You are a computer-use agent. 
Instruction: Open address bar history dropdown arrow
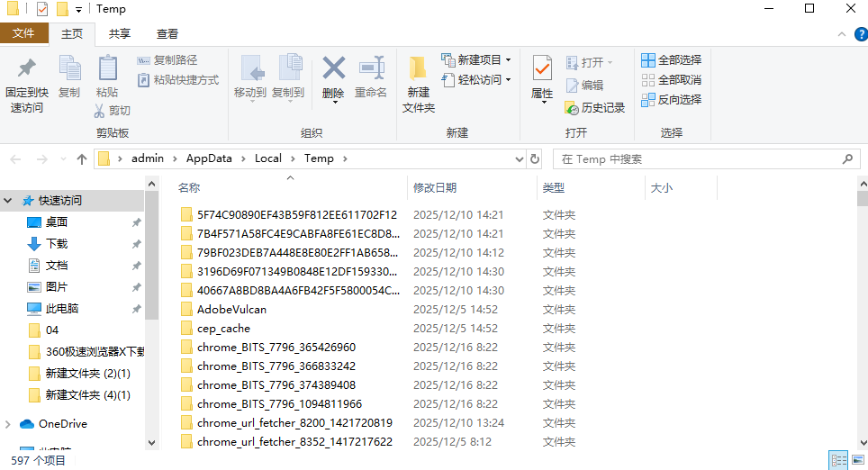(517, 158)
